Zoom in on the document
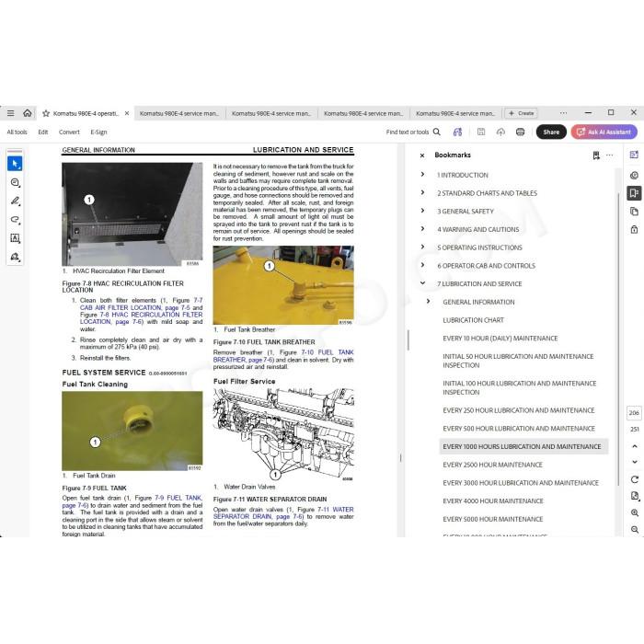This screenshot has width=644, height=644. 634,513
